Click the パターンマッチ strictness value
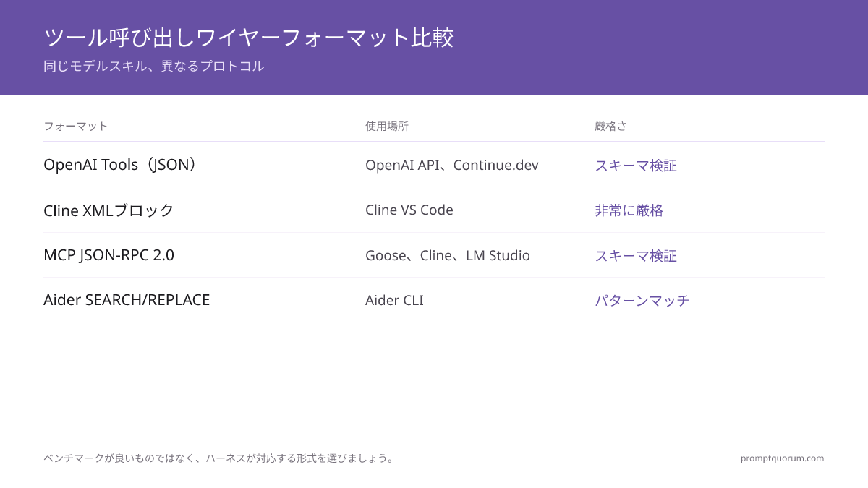This screenshot has height=488, width=868. (x=642, y=301)
